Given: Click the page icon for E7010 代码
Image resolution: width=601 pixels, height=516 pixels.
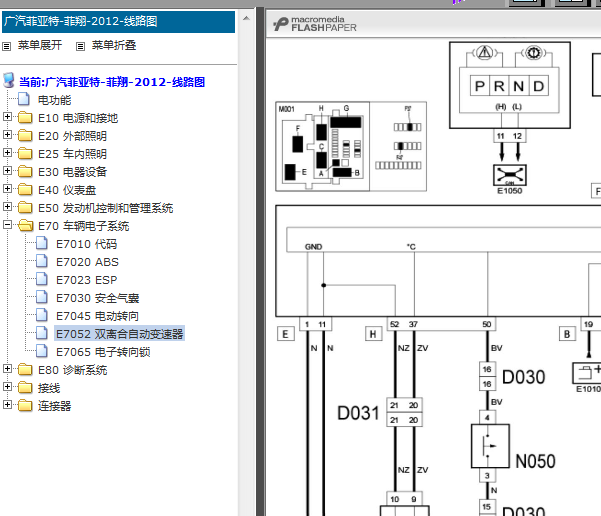Looking at the screenshot, I should 42,243.
